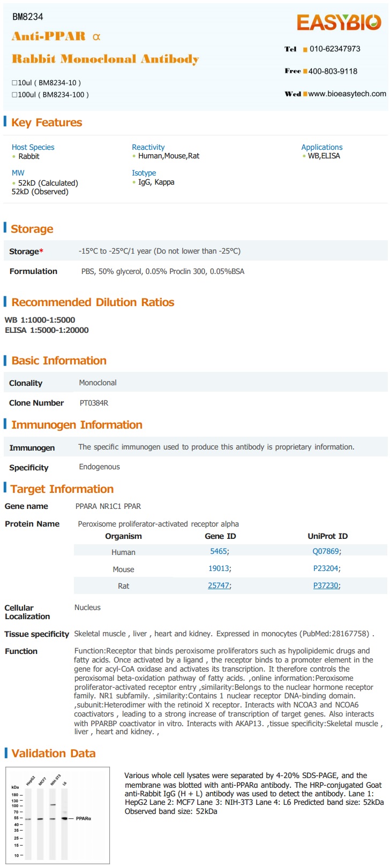Click the Validation Data section heading
This screenshot has width=390, height=868.
(54, 753)
